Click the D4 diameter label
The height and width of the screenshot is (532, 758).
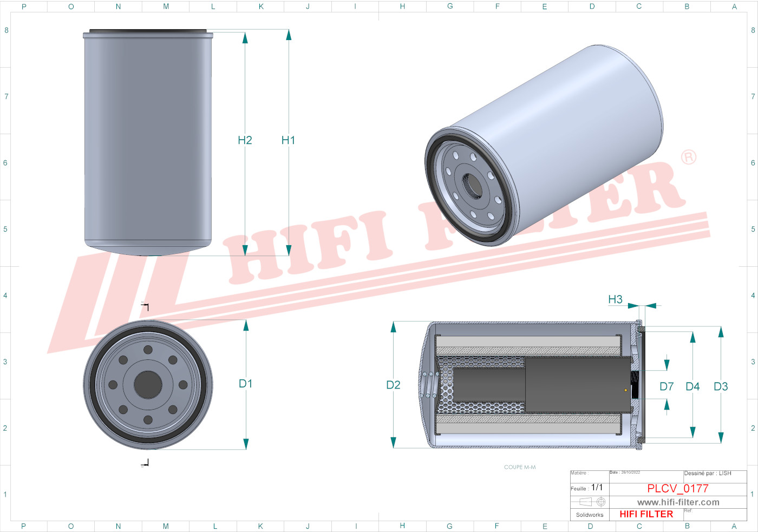click(x=692, y=386)
